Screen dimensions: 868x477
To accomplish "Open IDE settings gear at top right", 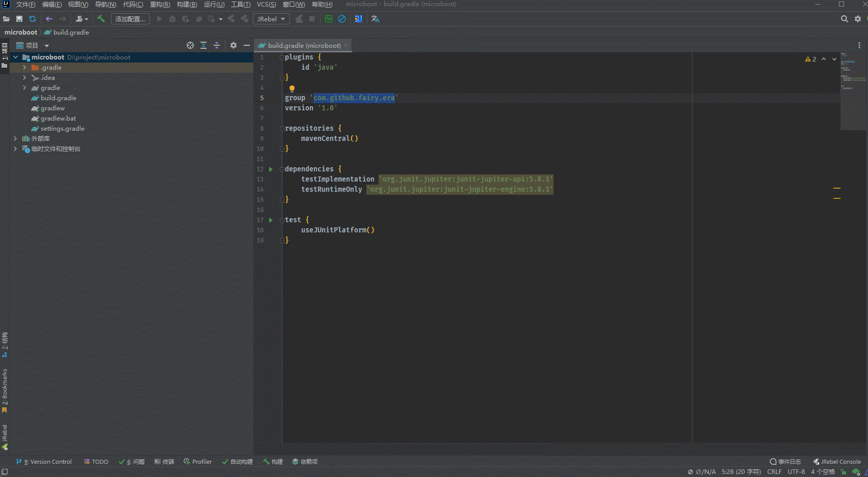I will 858,19.
